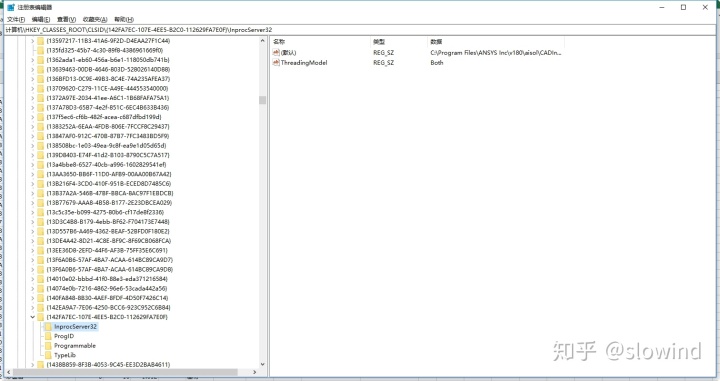
Task: Select key {13F6A0B6 ending in CA9D7}
Action: pos(110,260)
